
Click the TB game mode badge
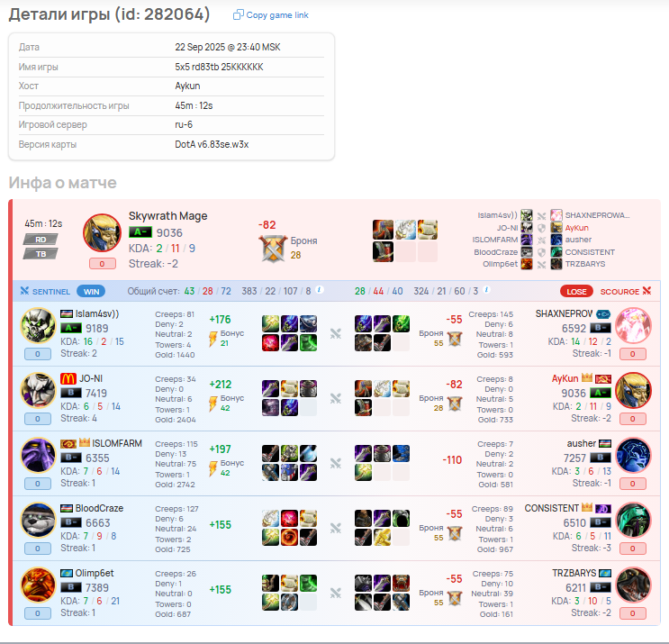(41, 254)
